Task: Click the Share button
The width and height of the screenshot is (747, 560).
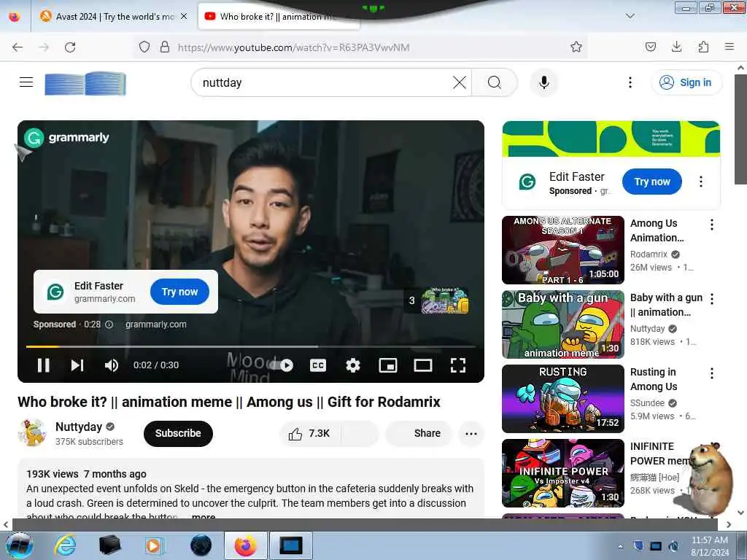Action: tap(419, 433)
